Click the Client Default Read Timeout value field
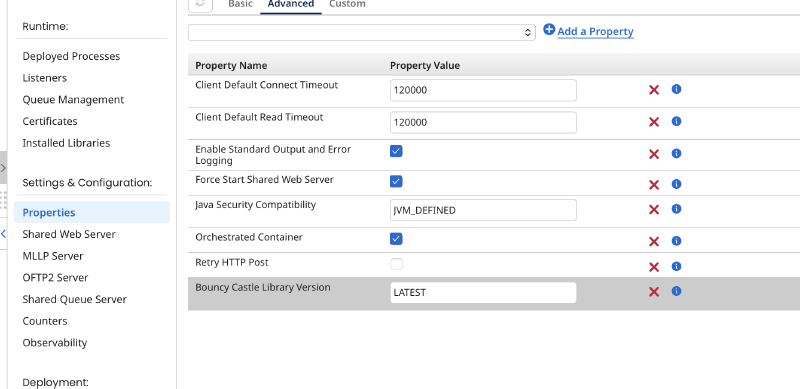The width and height of the screenshot is (800, 389). [483, 123]
